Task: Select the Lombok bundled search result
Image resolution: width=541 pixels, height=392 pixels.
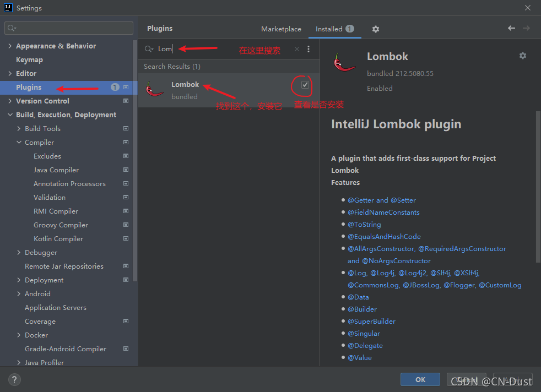Action: point(229,90)
